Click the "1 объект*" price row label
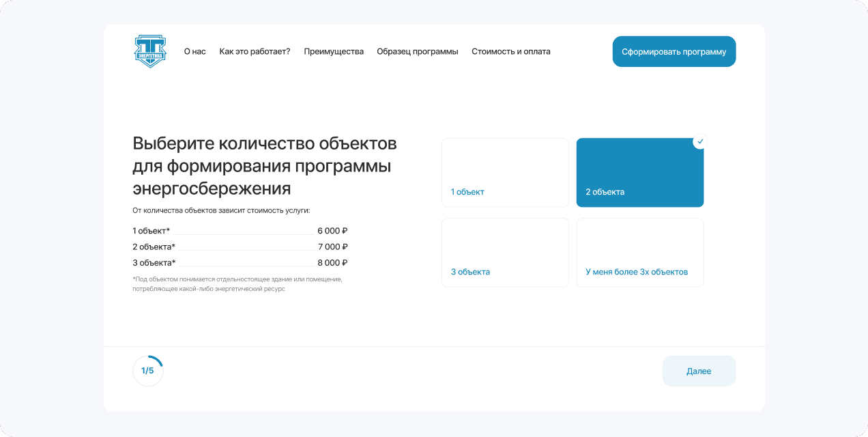Screen dimensions: 868x437 (x=151, y=231)
